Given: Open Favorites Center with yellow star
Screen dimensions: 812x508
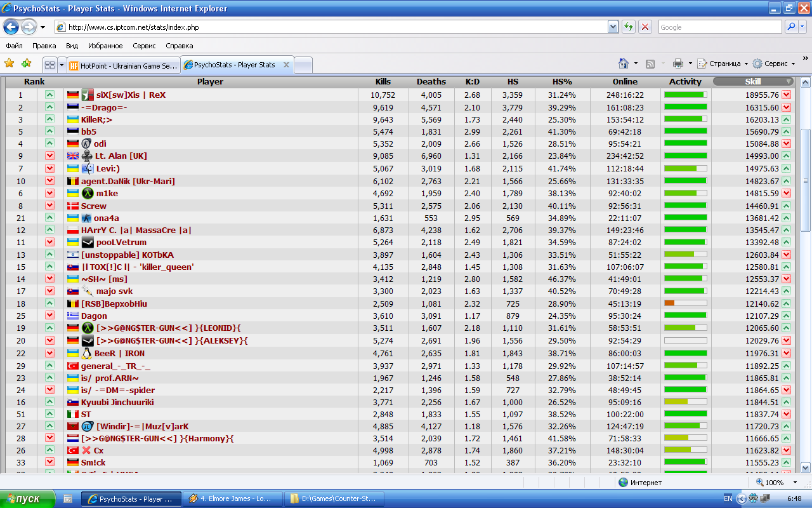Looking at the screenshot, I should 9,63.
